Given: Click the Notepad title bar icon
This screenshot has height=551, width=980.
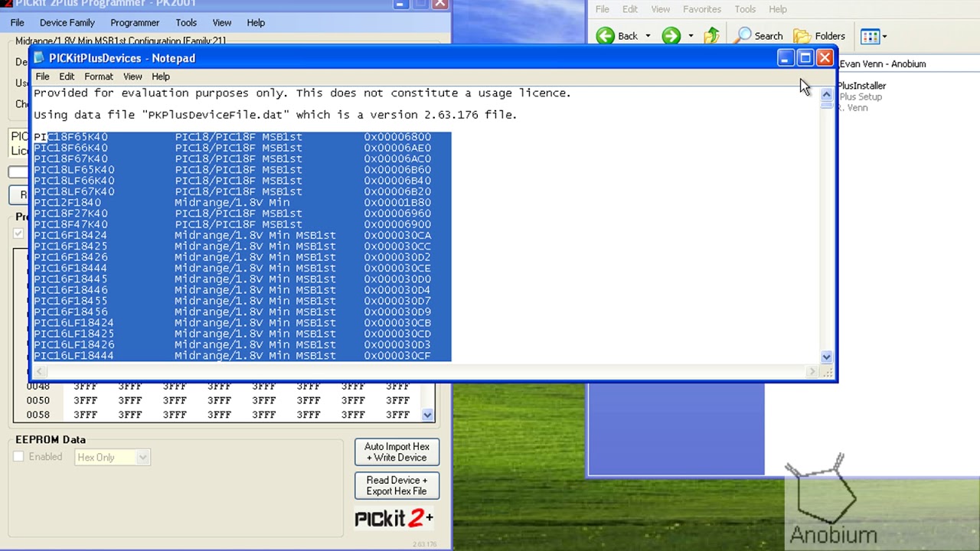Looking at the screenshot, I should [x=40, y=58].
